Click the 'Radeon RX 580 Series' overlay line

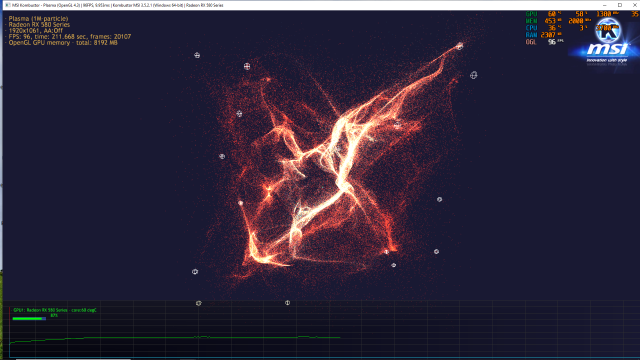point(39,24)
